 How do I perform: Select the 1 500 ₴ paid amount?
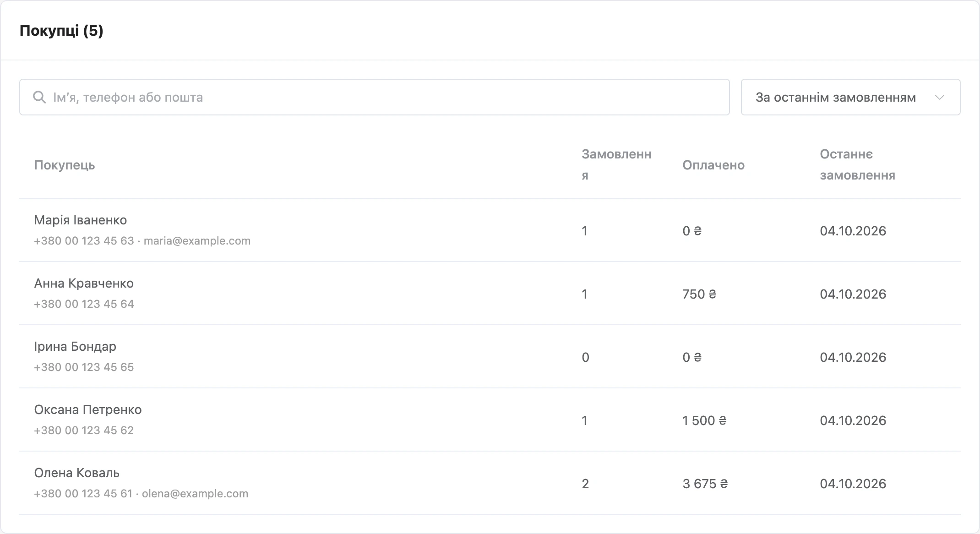click(704, 420)
